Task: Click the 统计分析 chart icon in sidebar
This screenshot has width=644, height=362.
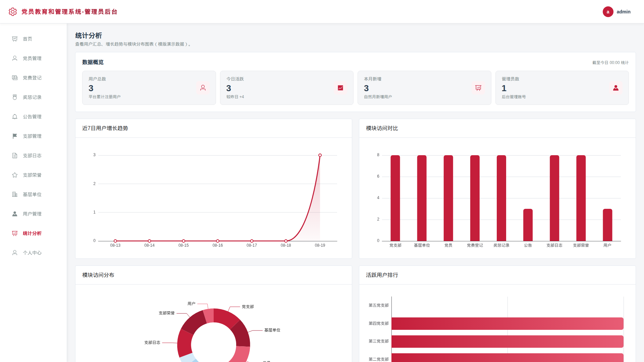Action: tap(15, 233)
